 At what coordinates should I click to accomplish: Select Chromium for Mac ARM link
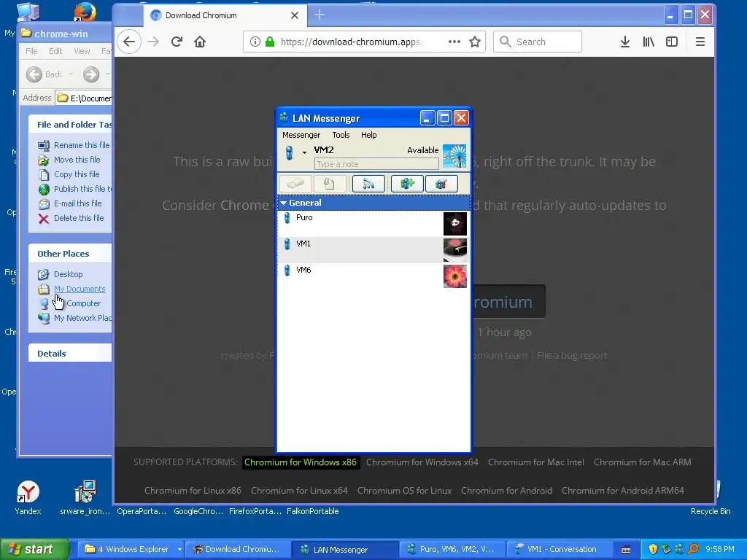[x=642, y=462]
